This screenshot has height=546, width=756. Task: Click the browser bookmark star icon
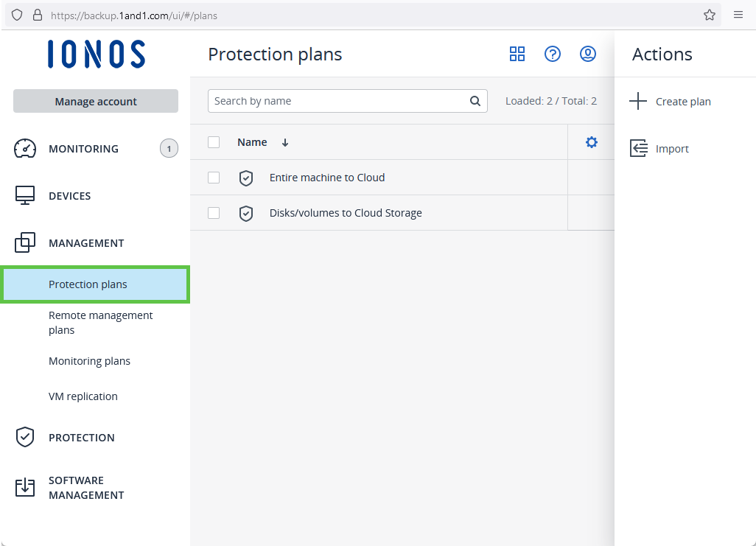coord(710,15)
